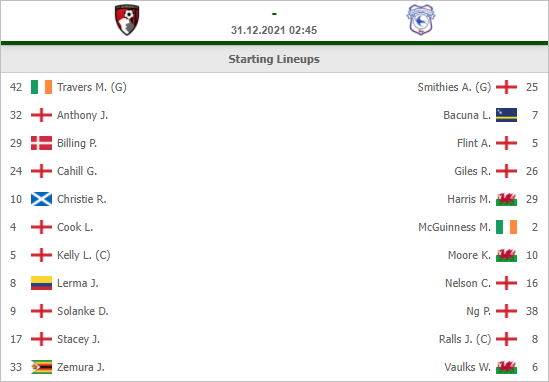The width and height of the screenshot is (549, 382).
Task: Open player Kelly L. (C) profile
Action: point(84,255)
